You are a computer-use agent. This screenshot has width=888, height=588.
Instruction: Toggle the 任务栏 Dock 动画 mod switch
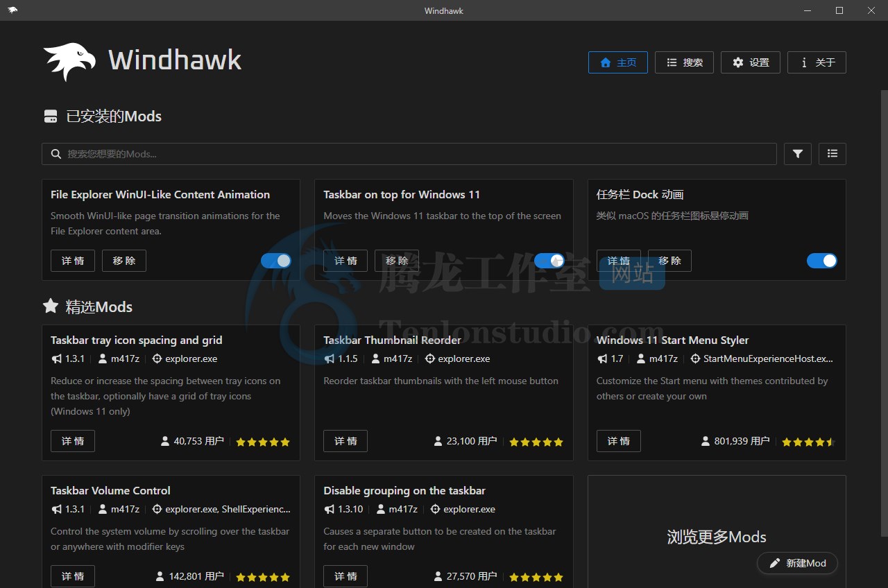pyautogui.click(x=822, y=261)
